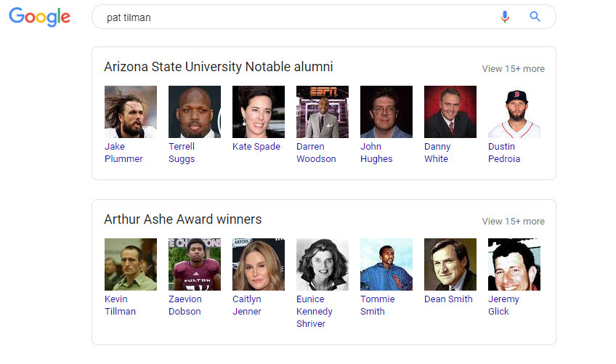This screenshot has width=616, height=364.
Task: Open Danny White's photo thumbnail
Action: coord(450,112)
